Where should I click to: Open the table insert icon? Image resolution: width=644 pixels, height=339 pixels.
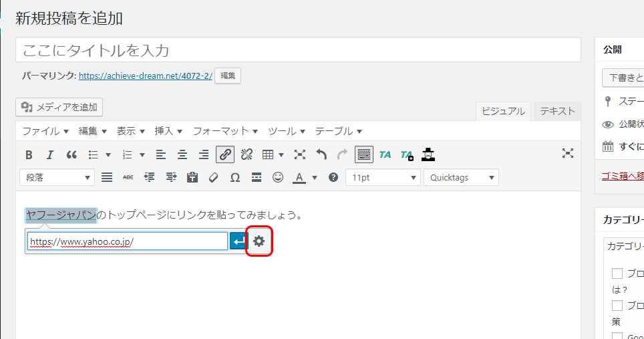[x=268, y=155]
